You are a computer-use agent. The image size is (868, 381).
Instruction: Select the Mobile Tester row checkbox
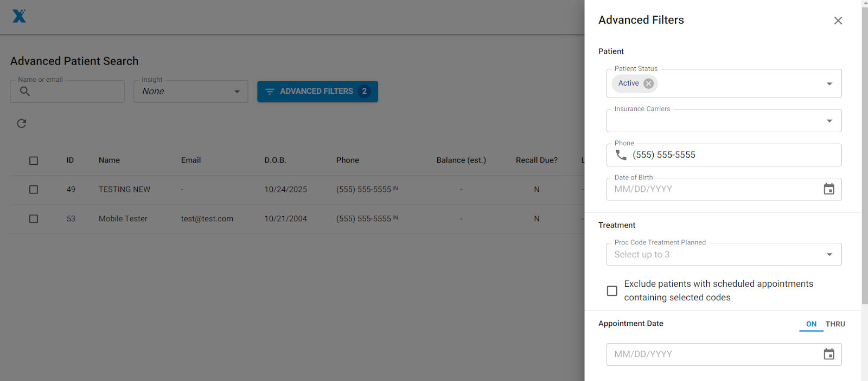(34, 219)
